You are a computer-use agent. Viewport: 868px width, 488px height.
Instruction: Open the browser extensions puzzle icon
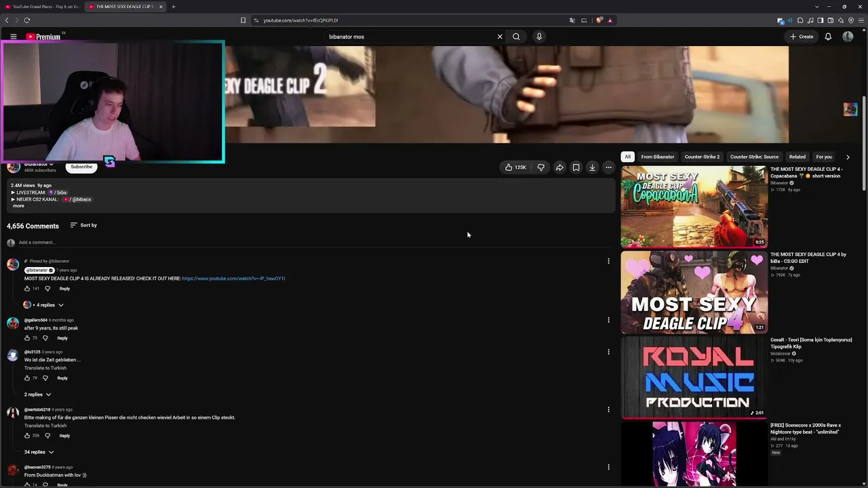[800, 20]
